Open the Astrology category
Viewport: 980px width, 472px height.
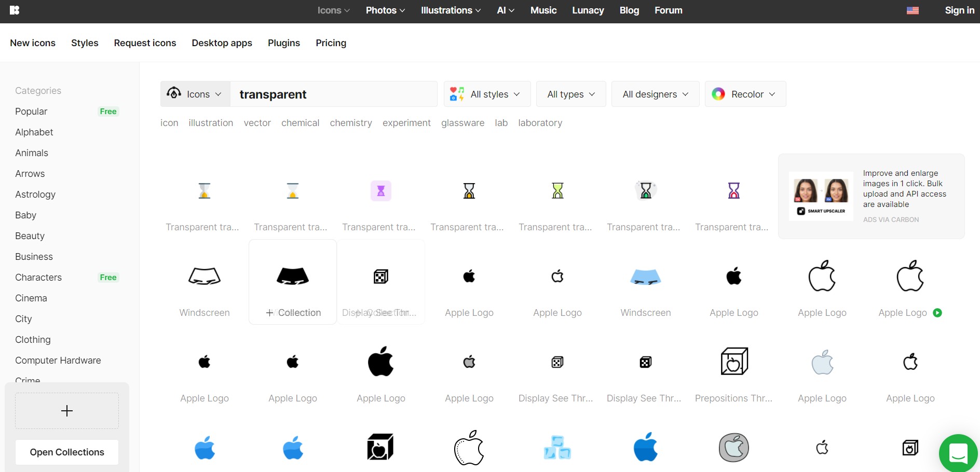click(35, 195)
